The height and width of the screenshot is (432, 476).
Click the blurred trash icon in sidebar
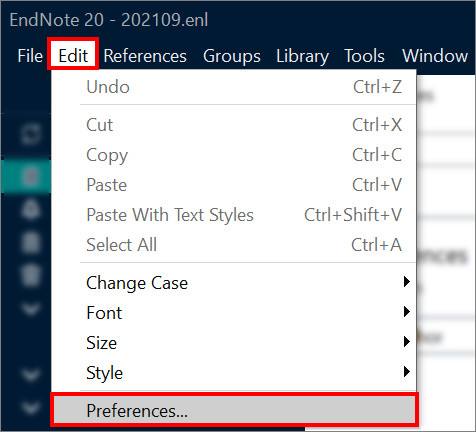click(31, 276)
